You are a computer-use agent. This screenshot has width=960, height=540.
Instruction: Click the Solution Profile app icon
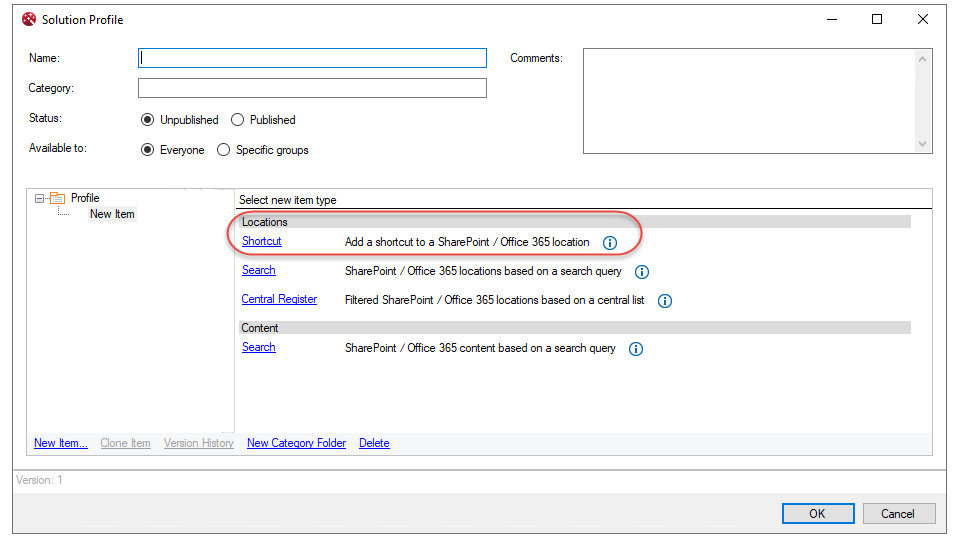29,19
